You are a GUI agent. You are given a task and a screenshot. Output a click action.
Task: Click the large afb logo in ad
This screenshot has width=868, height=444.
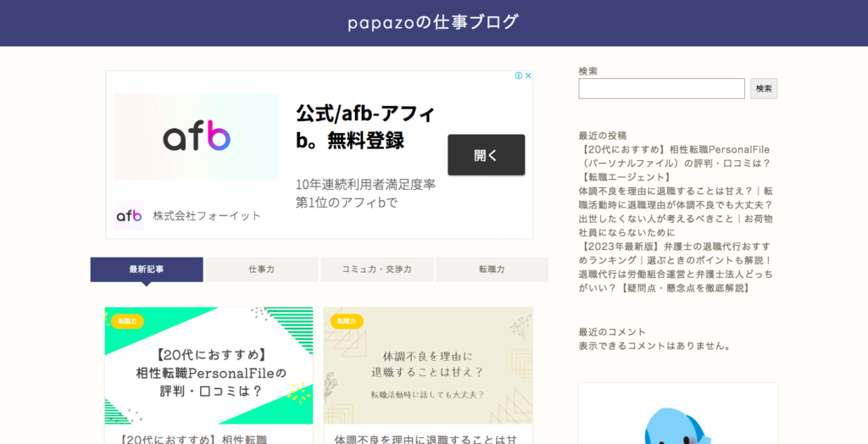tap(196, 136)
